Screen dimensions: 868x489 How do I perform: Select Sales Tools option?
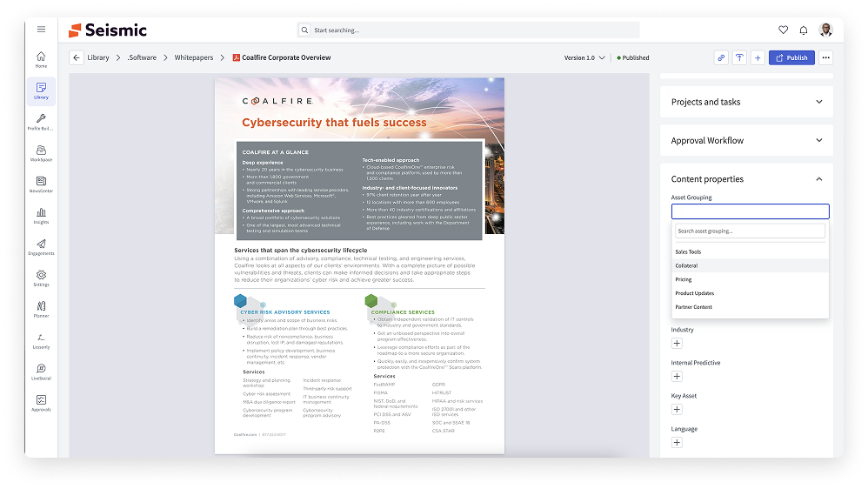(750, 252)
